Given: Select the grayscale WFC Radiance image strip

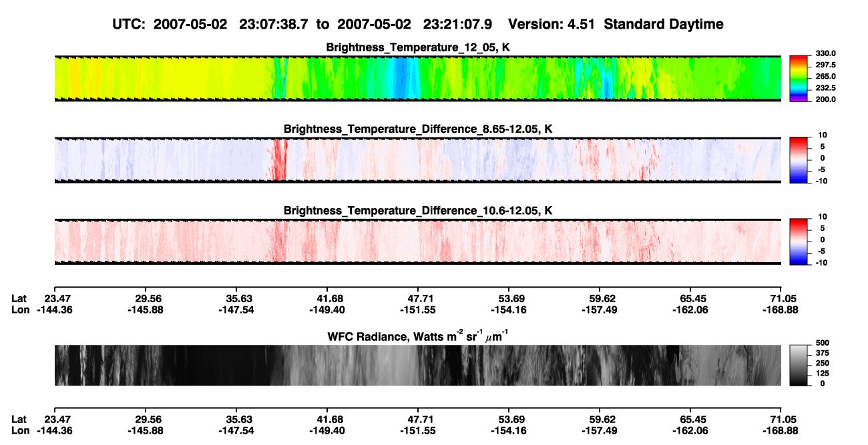Looking at the screenshot, I should (x=418, y=366).
